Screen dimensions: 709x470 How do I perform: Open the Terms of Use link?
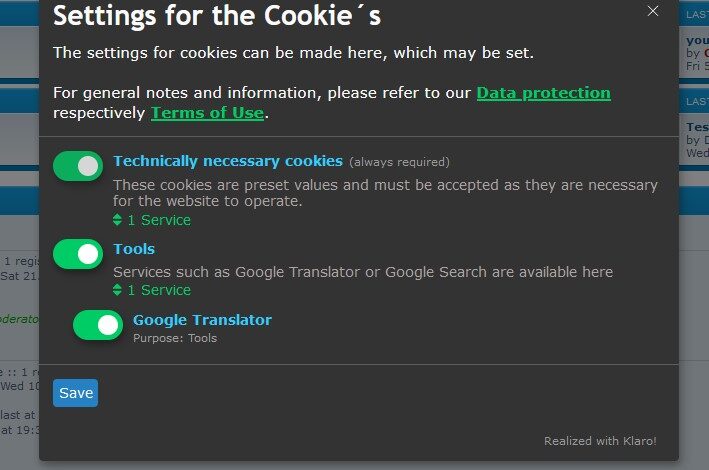click(207, 113)
